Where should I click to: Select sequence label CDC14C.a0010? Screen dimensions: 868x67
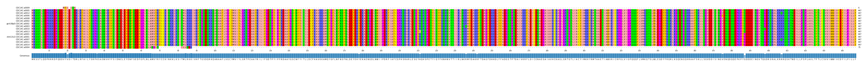(x=23, y=29)
